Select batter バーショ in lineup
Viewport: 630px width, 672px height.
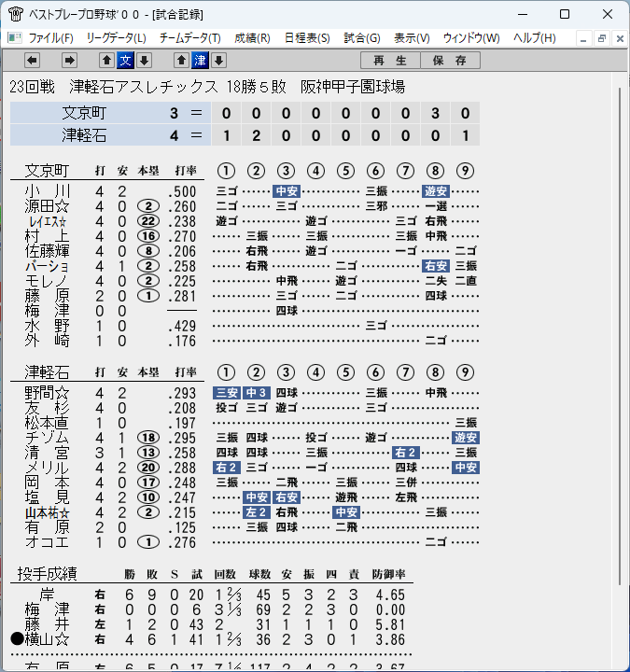48,266
